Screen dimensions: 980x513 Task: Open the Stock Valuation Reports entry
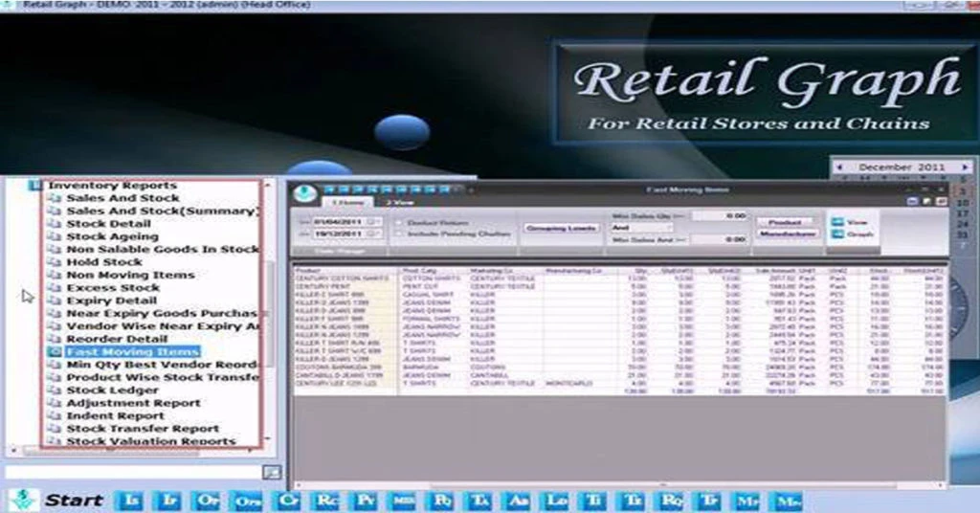click(151, 441)
